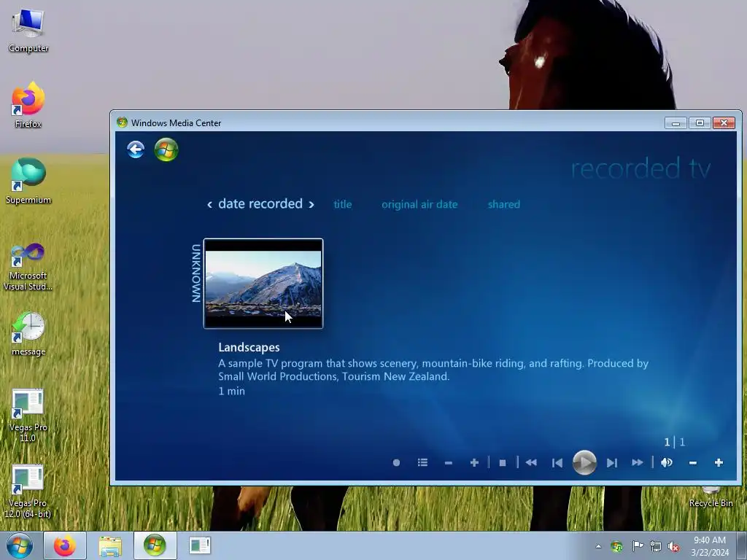The width and height of the screenshot is (747, 560).
Task: Click the 1 min duration text
Action: tap(231, 391)
